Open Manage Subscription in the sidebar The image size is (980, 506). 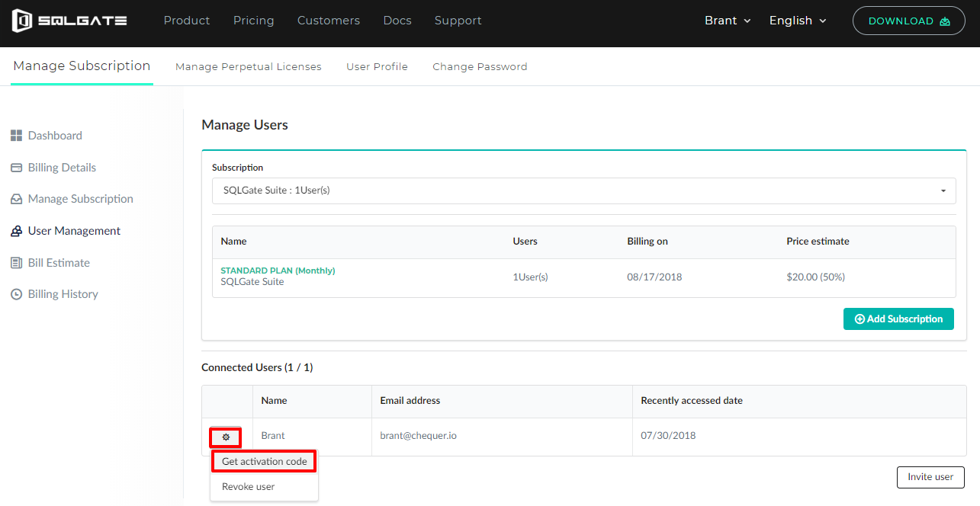(x=80, y=199)
